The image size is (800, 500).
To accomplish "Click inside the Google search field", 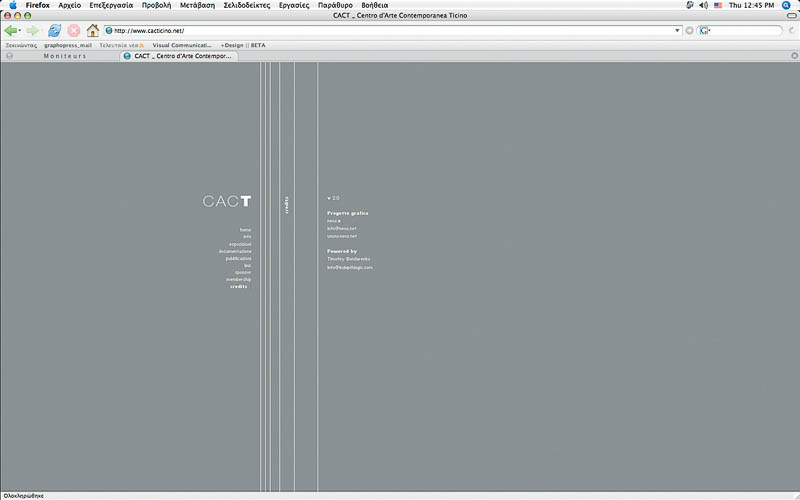I will pyautogui.click(x=745, y=31).
